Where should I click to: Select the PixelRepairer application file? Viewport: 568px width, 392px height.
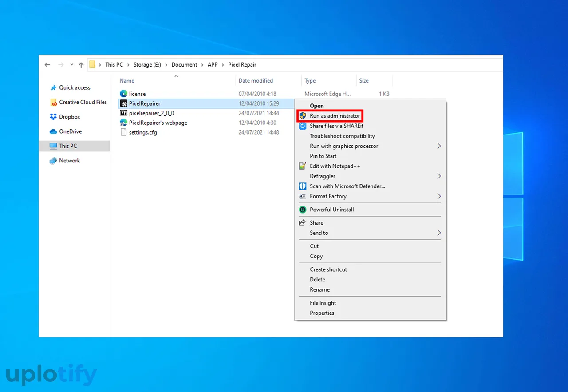point(145,103)
